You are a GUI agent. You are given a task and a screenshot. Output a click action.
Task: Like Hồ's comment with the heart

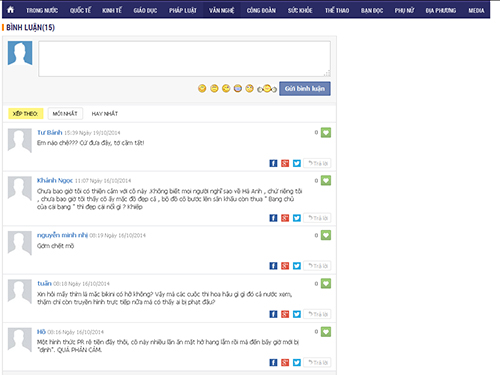pos(326,332)
